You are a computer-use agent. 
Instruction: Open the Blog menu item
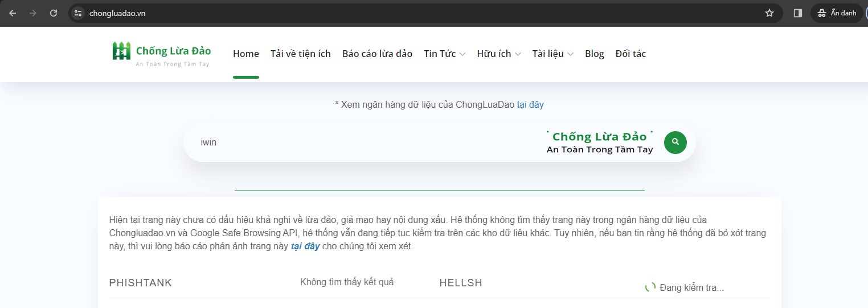tap(595, 54)
